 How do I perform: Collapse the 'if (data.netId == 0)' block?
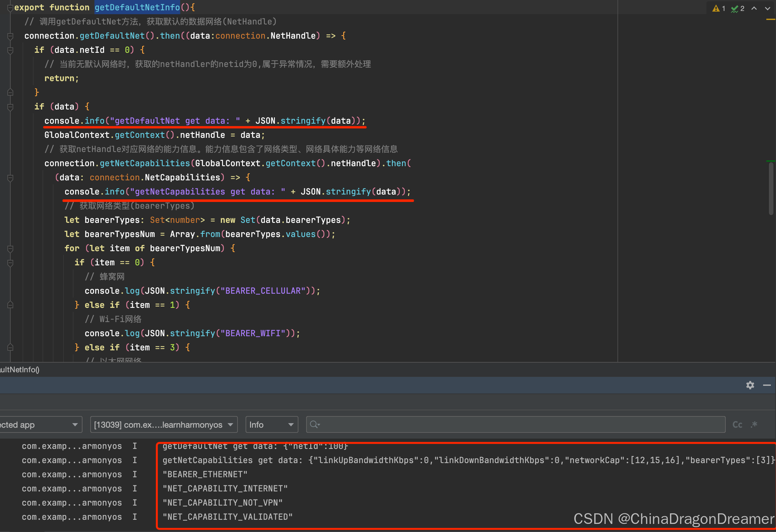tap(10, 50)
